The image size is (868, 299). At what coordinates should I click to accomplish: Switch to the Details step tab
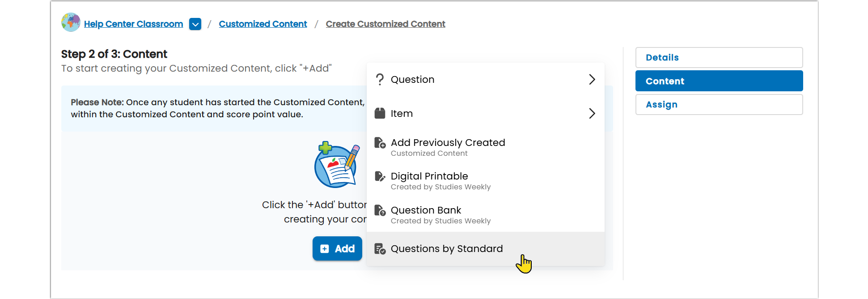[x=719, y=57]
